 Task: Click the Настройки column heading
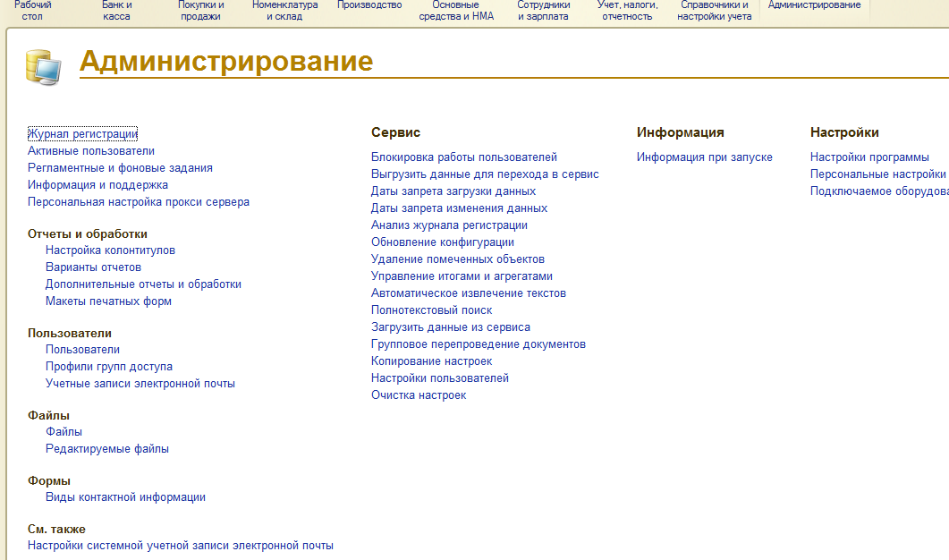pos(844,132)
